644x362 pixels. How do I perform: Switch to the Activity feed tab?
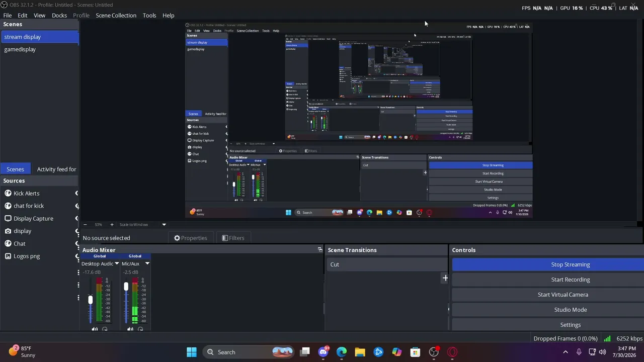click(56, 169)
